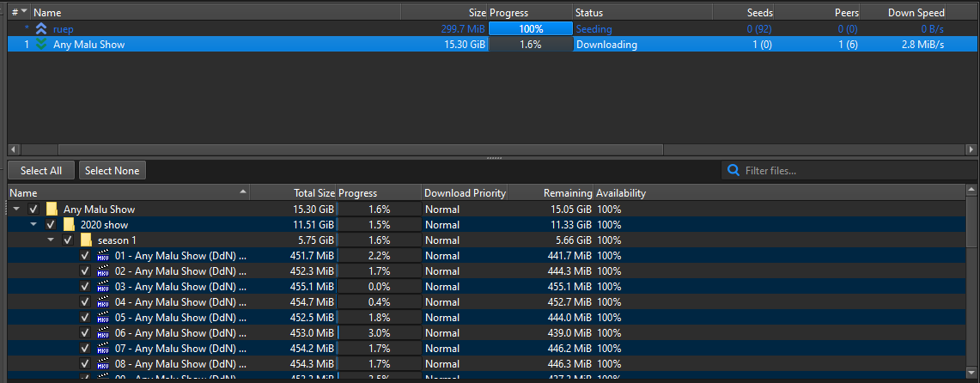Sort torrents by Peers column
This screenshot has width=980, height=383.
(819, 13)
